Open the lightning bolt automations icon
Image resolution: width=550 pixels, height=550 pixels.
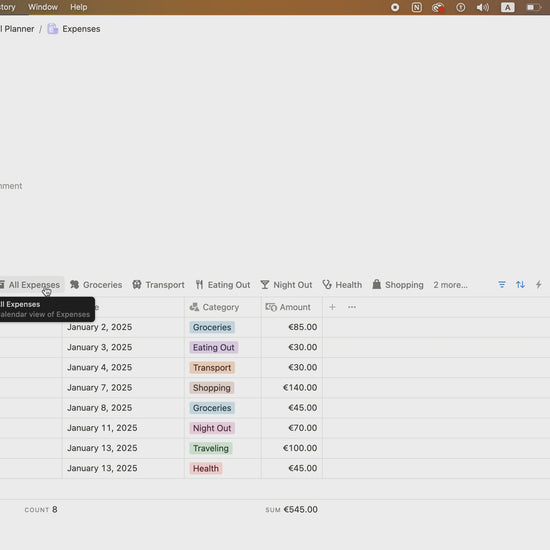point(539,284)
